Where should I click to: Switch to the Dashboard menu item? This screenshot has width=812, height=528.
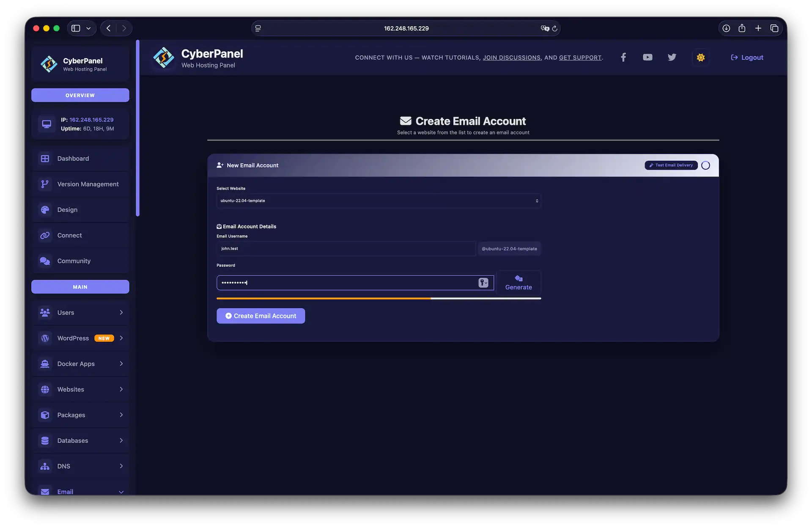click(x=73, y=158)
